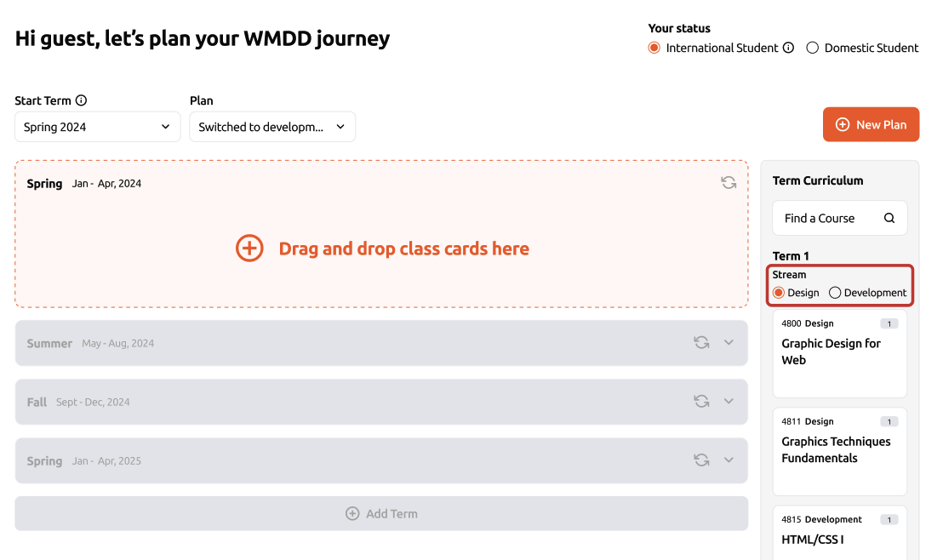
Task: Select International Student status
Action: tap(654, 48)
